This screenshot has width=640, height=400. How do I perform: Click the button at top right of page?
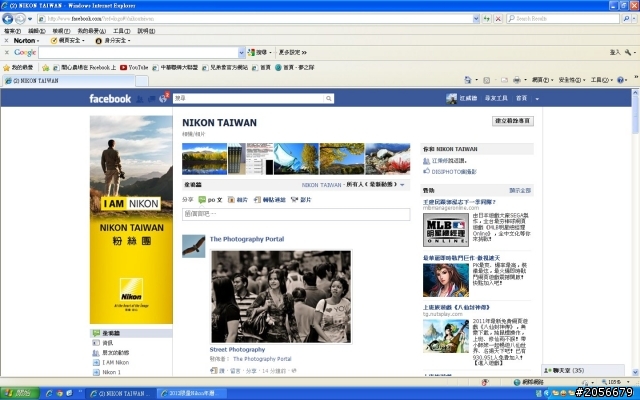pos(513,121)
